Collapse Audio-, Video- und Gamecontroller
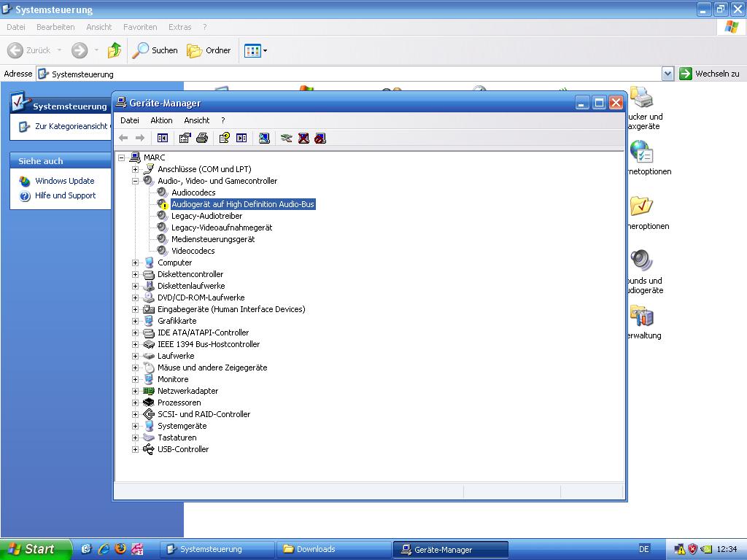 click(135, 181)
